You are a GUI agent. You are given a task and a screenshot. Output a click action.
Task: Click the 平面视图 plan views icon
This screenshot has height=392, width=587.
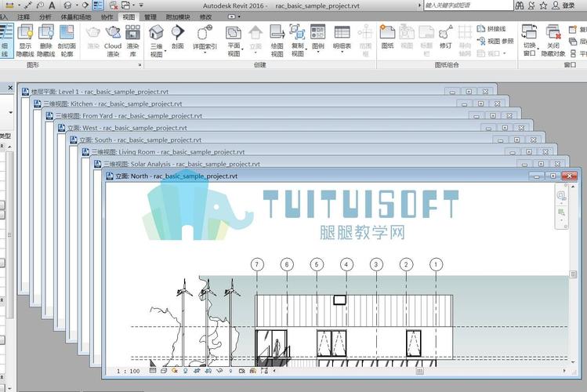(x=234, y=33)
